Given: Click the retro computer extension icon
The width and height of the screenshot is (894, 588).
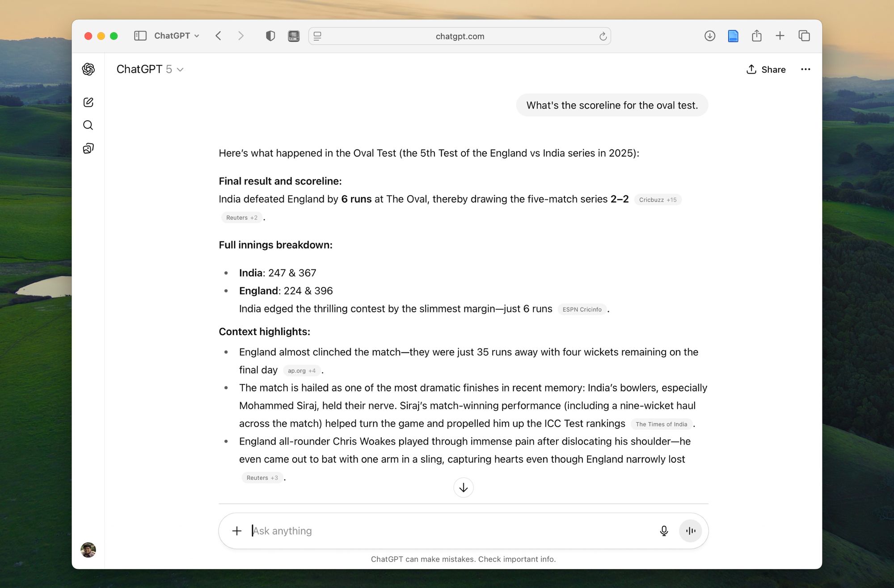Looking at the screenshot, I should [x=294, y=36].
